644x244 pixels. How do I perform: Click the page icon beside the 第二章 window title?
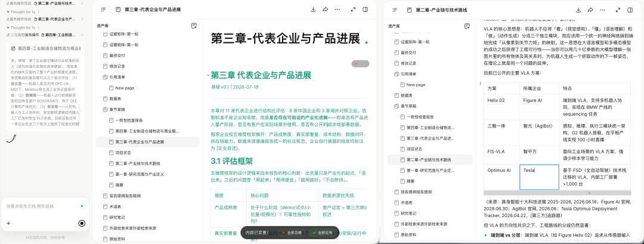[410, 10]
